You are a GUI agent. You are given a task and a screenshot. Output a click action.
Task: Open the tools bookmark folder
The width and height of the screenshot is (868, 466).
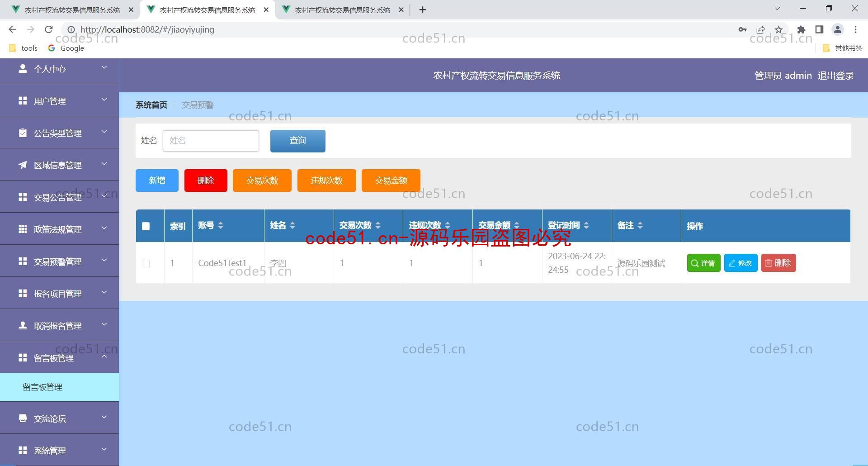coord(23,48)
